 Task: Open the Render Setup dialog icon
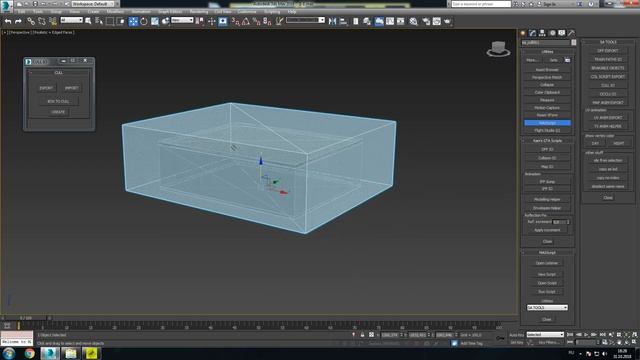click(x=426, y=21)
